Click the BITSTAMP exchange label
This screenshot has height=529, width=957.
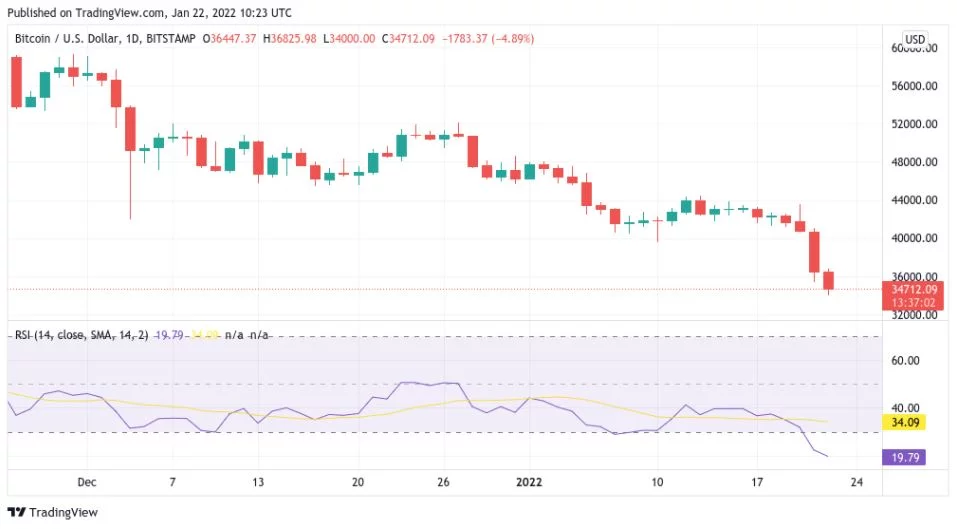171,38
